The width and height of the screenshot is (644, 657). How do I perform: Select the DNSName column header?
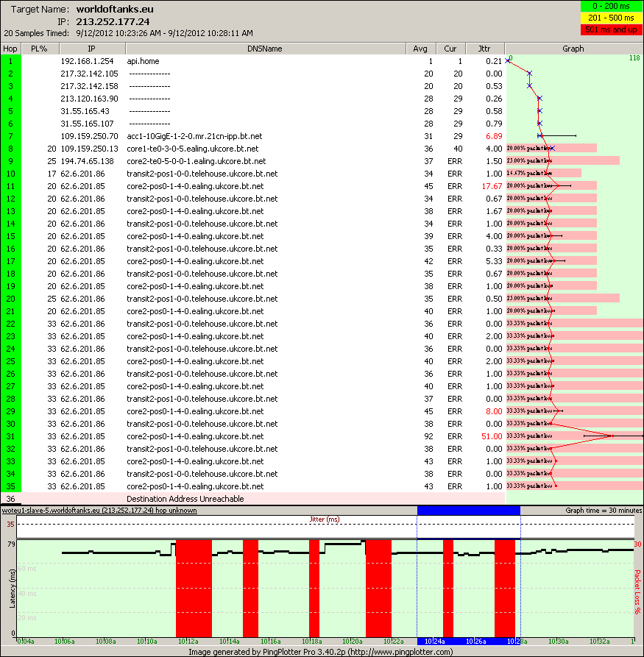[x=266, y=49]
